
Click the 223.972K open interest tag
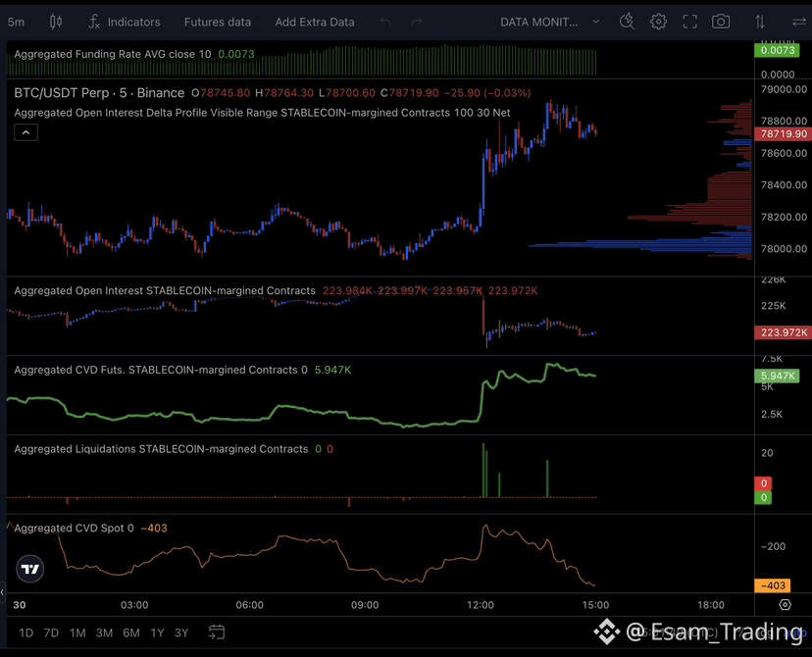[783, 332]
